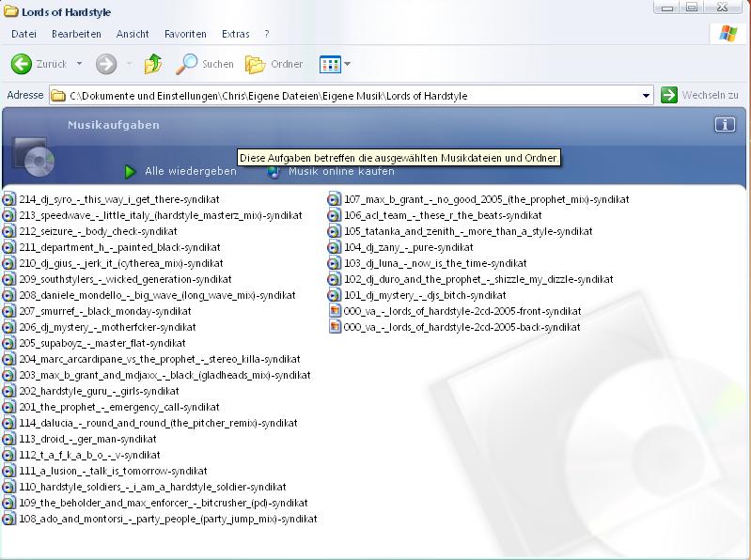Click the folder Up one level icon

[x=153, y=64]
